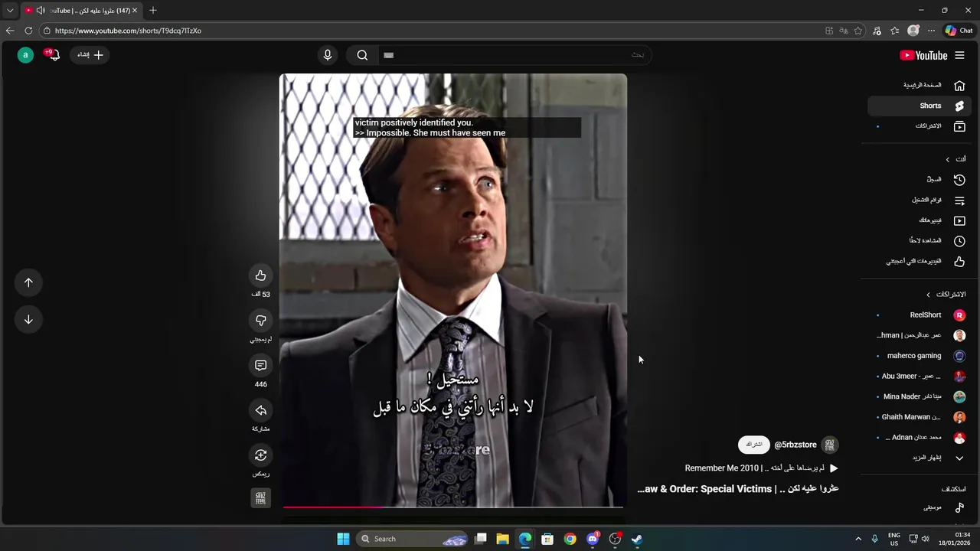This screenshot has height=551, width=980.
Task: Share the Short via arrow icon
Action: point(260,411)
